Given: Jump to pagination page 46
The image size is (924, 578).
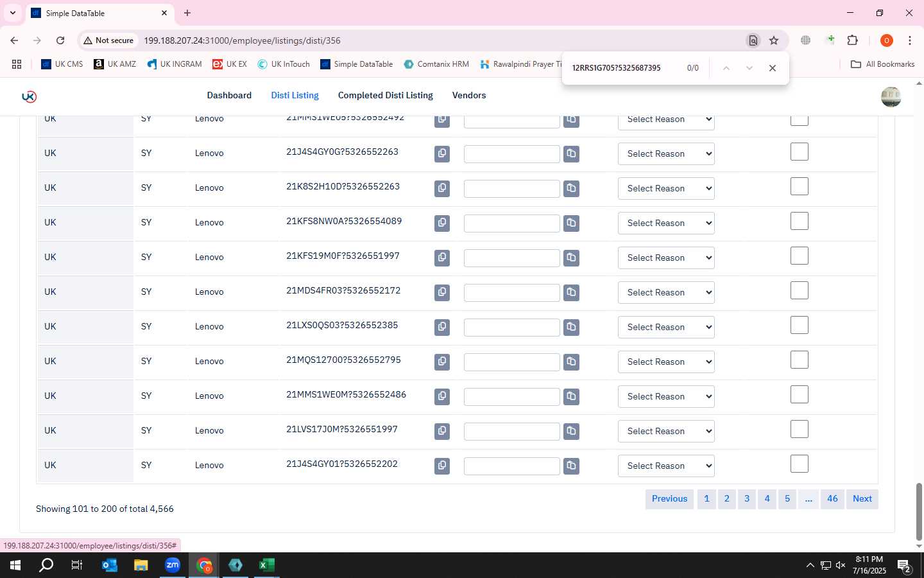Looking at the screenshot, I should [x=832, y=499].
